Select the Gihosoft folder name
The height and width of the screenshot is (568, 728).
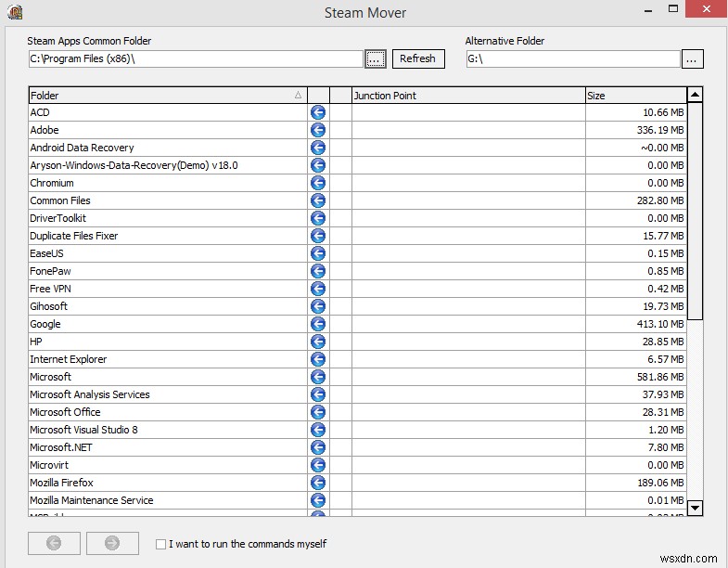point(49,306)
